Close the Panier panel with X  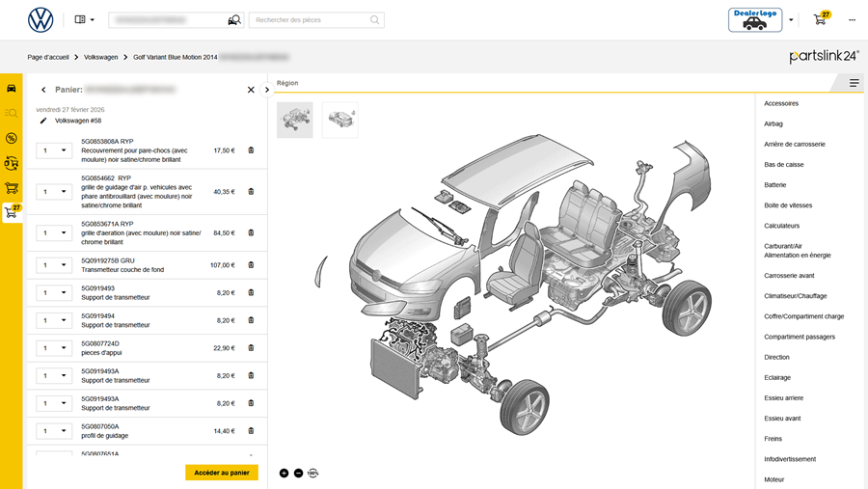(x=251, y=90)
